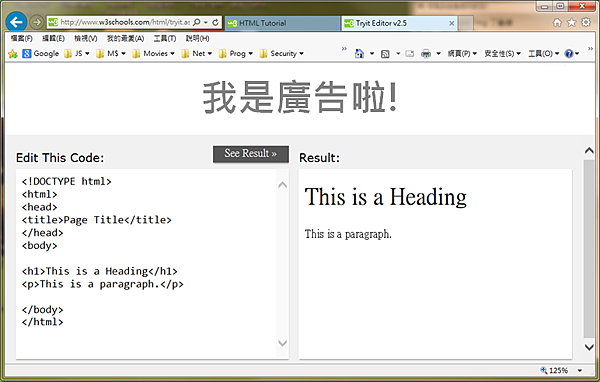Refresh the page with the reload icon
600x382 pixels.
(x=215, y=22)
